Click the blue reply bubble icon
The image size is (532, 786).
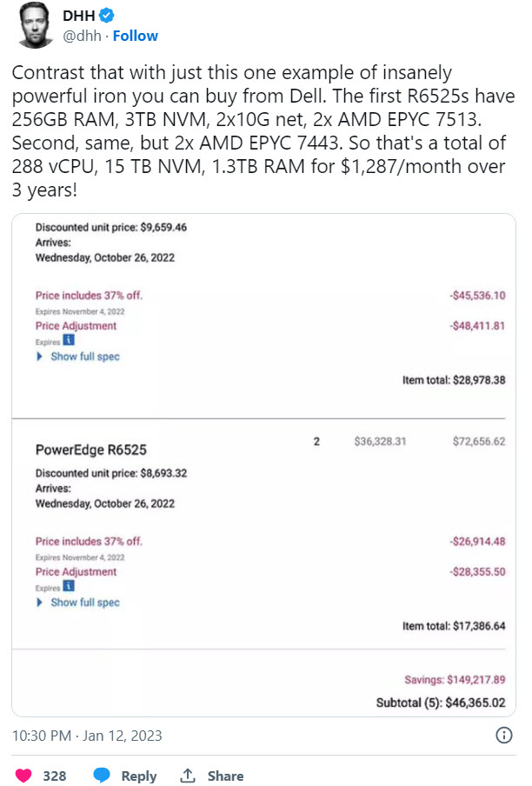[102, 775]
